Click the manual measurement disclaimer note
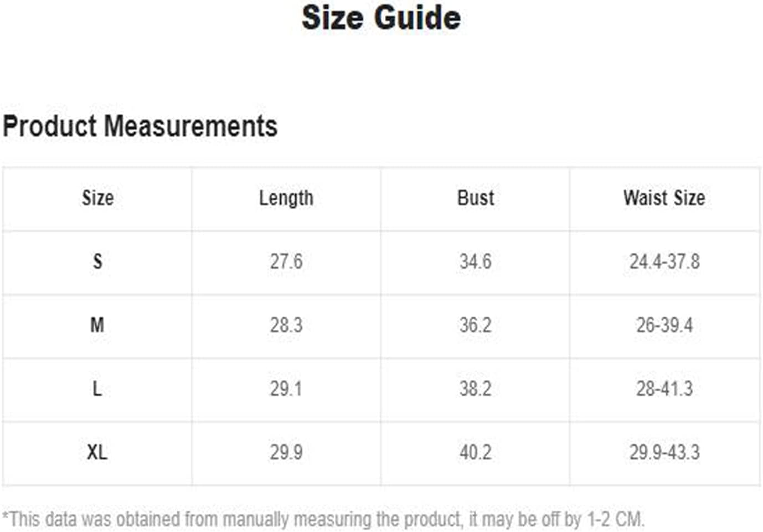Image resolution: width=763 pixels, height=532 pixels. (324, 519)
